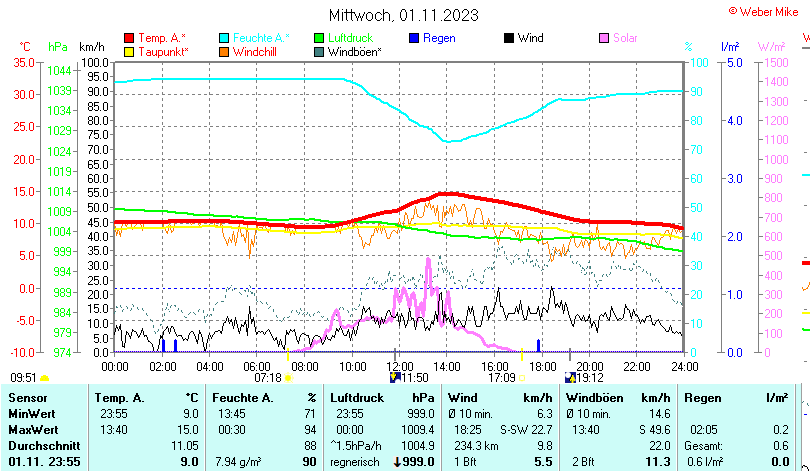Click the pink 'W/m²' axis unit label

pos(771,47)
